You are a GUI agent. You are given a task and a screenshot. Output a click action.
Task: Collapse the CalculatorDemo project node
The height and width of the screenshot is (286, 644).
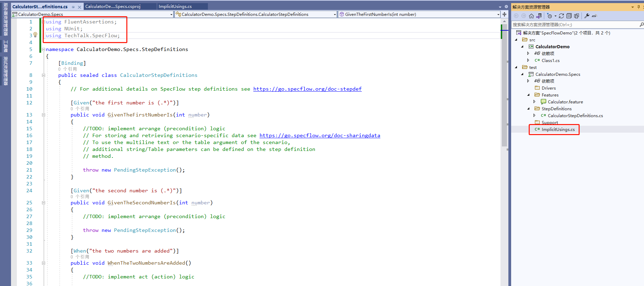tap(522, 47)
